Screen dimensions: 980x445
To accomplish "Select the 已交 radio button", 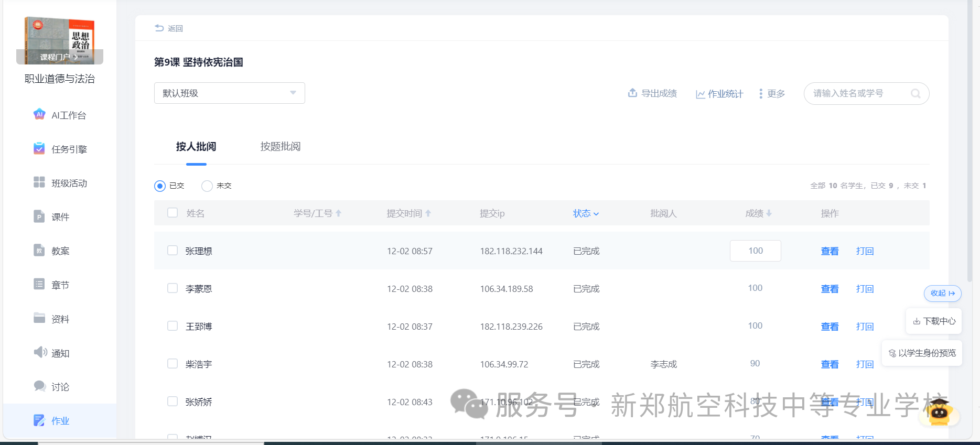I will pyautogui.click(x=160, y=186).
